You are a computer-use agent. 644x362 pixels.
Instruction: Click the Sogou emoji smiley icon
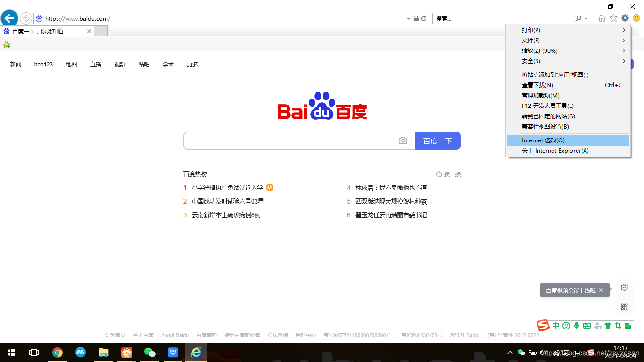click(566, 326)
